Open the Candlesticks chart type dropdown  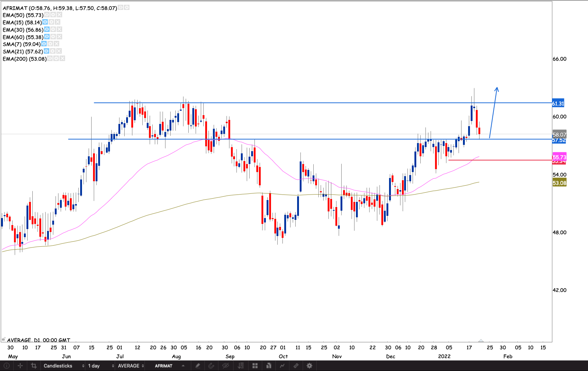click(64, 366)
